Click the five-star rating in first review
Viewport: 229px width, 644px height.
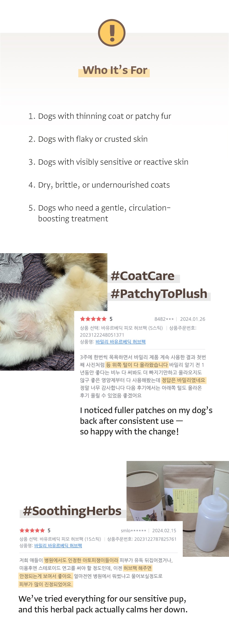tap(93, 319)
